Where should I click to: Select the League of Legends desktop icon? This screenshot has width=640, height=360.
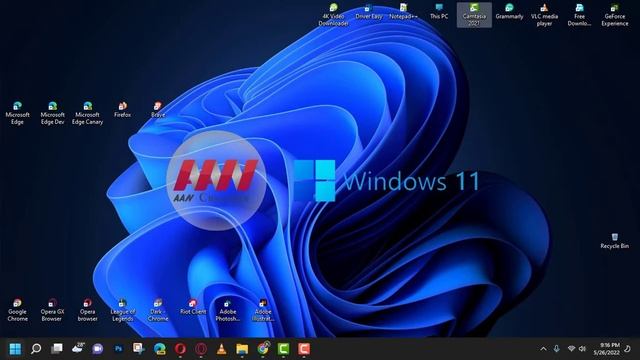point(122,310)
